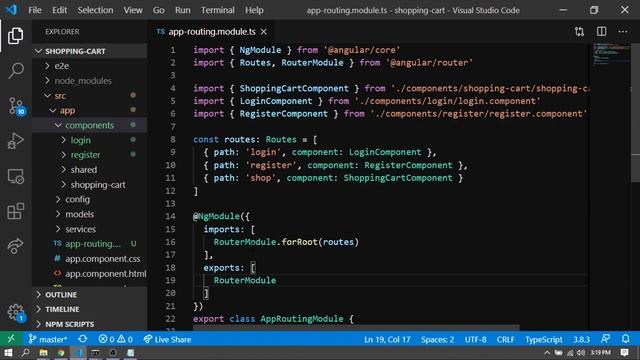Collapse the app folder
The height and width of the screenshot is (360, 640).
[90, 110]
